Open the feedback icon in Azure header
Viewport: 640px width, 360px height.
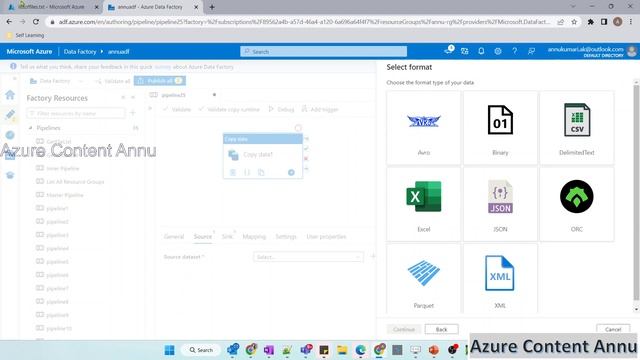tap(531, 51)
